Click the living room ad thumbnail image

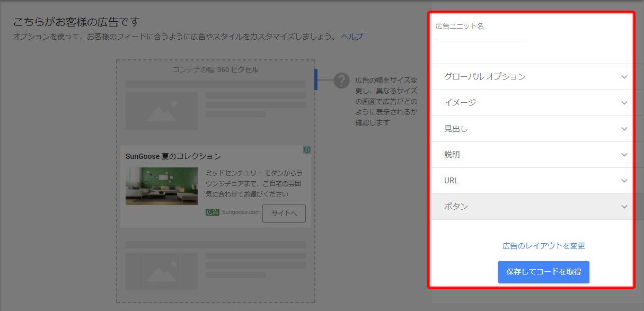[162, 186]
